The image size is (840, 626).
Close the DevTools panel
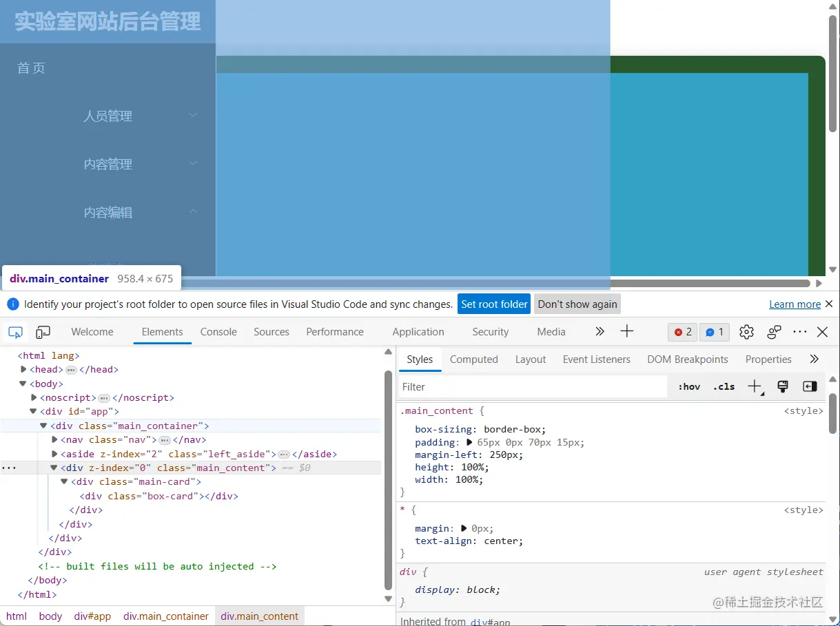pyautogui.click(x=822, y=332)
